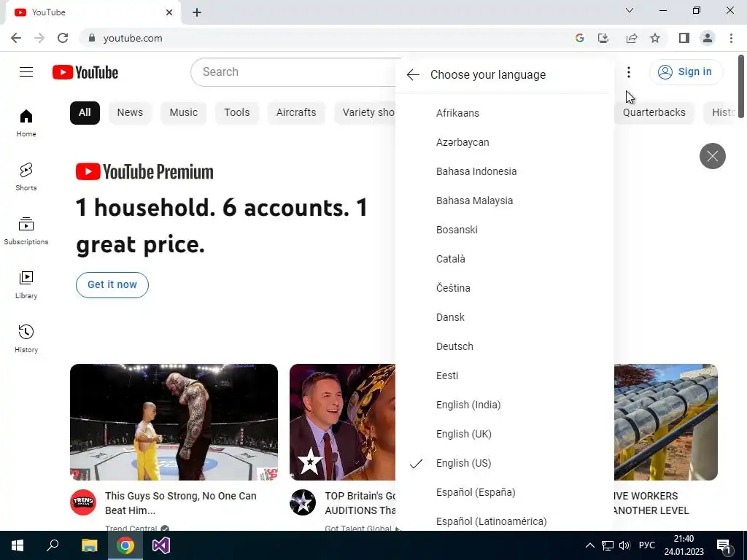This screenshot has height=560, width=747.
Task: Open Home in the sidebar
Action: coord(26,122)
